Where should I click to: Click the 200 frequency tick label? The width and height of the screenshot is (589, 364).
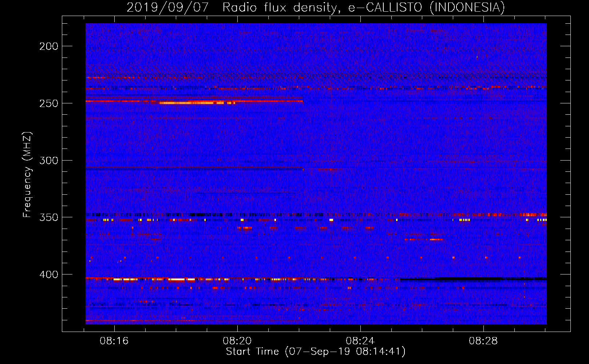click(49, 46)
